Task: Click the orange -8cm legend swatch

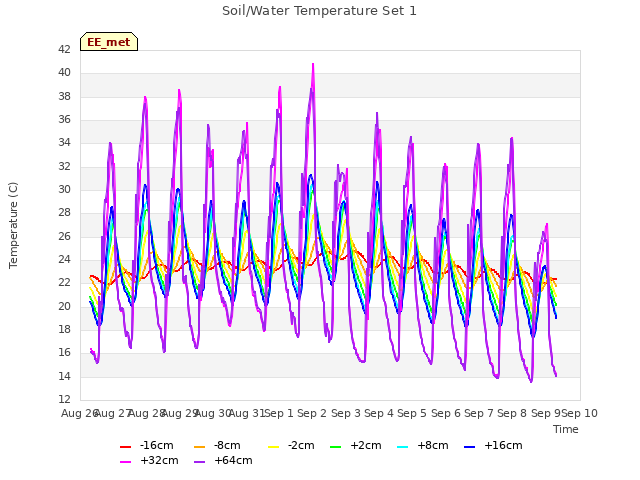Action: coord(200,447)
